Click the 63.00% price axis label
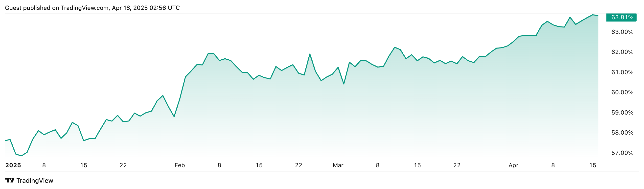Screen dimensions: 644x189 622,32
